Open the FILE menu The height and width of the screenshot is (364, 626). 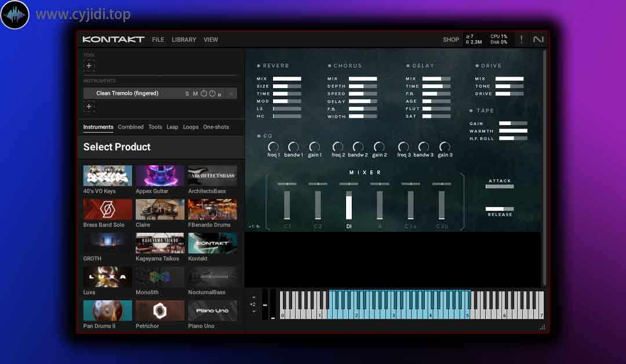pyautogui.click(x=158, y=39)
